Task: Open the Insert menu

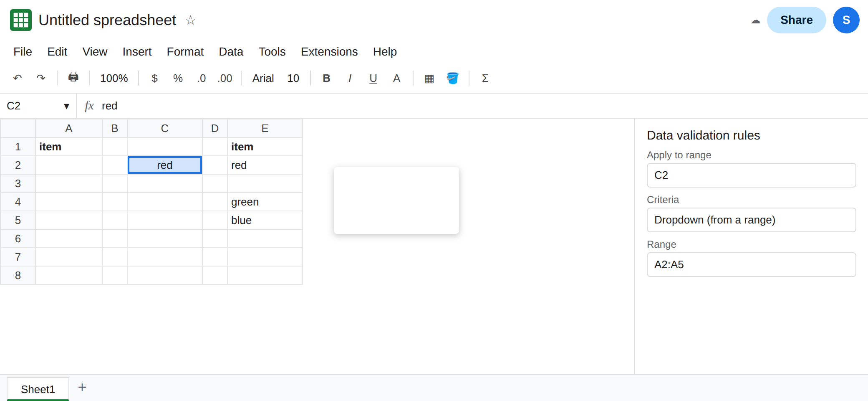Action: pos(137,51)
